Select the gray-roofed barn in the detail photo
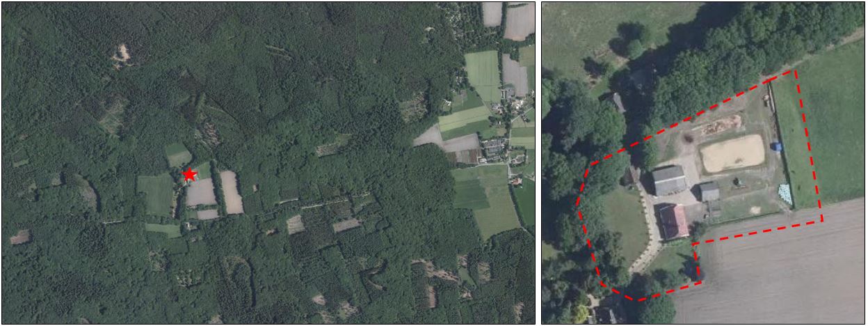 pos(668,180)
